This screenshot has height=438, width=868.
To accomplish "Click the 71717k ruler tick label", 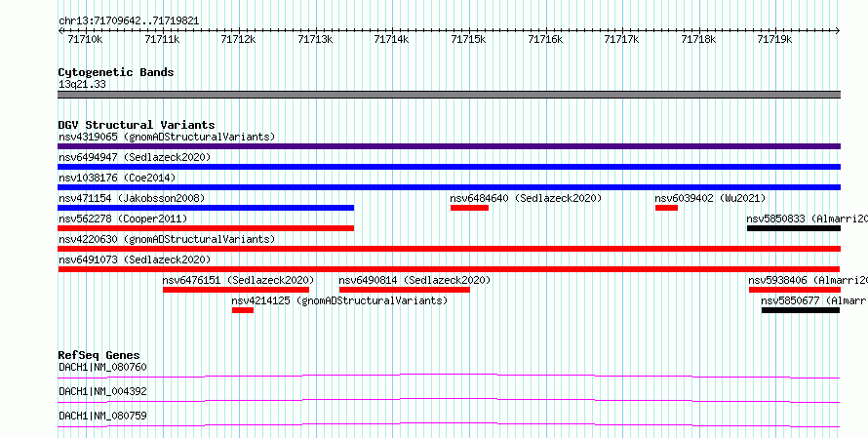I will [x=621, y=40].
